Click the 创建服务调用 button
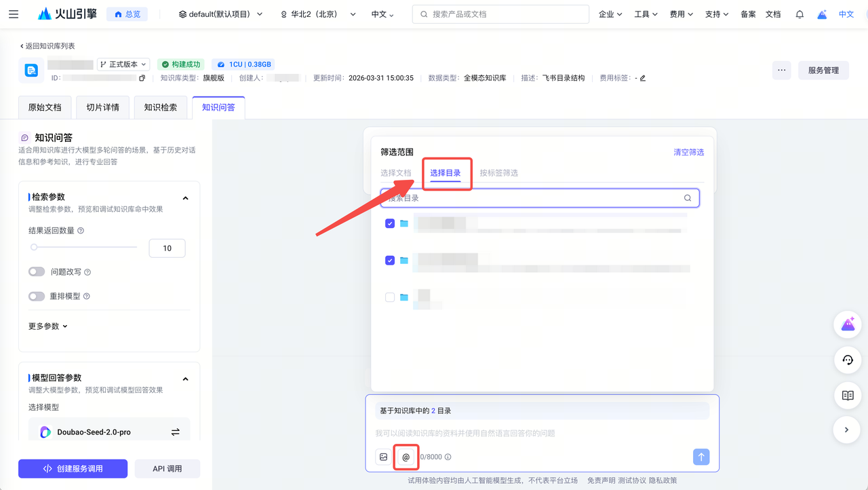The height and width of the screenshot is (490, 868). [x=73, y=468]
